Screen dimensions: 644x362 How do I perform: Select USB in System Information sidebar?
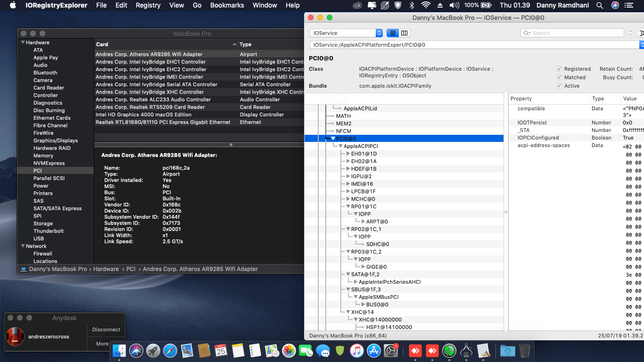(39, 239)
